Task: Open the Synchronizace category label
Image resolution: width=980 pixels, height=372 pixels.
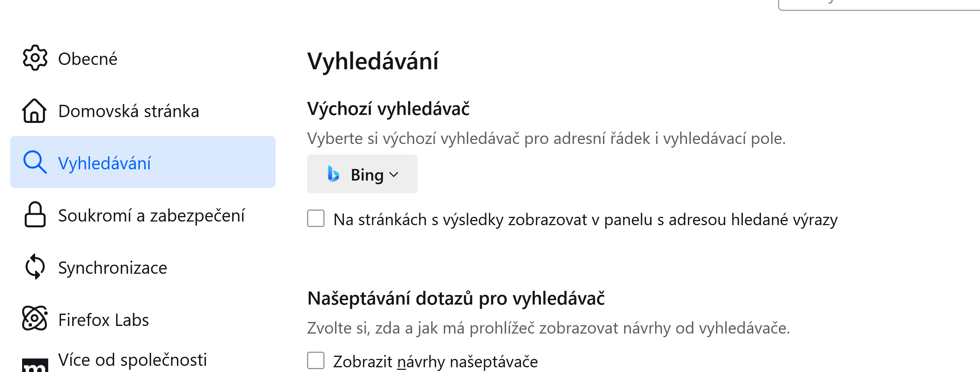Action: coord(113,268)
